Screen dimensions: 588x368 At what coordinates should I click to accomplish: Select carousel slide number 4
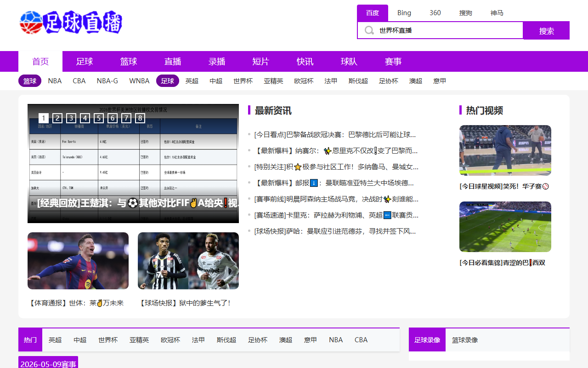point(85,118)
